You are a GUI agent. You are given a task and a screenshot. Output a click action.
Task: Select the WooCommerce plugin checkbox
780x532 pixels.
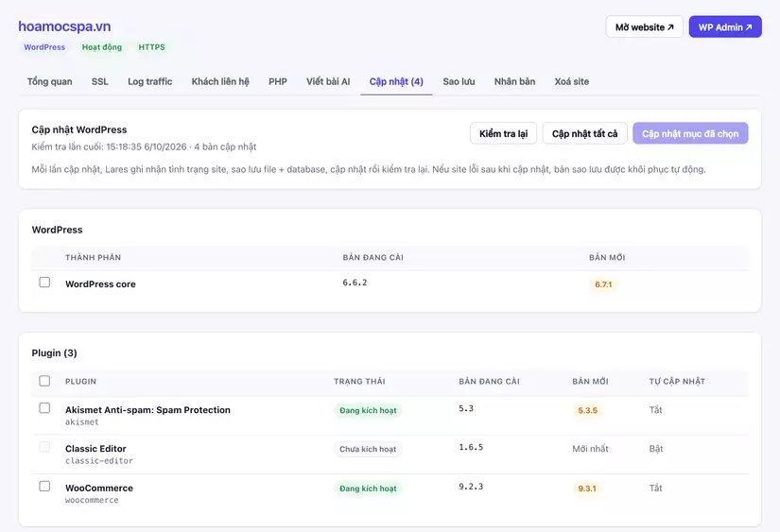[x=44, y=487]
